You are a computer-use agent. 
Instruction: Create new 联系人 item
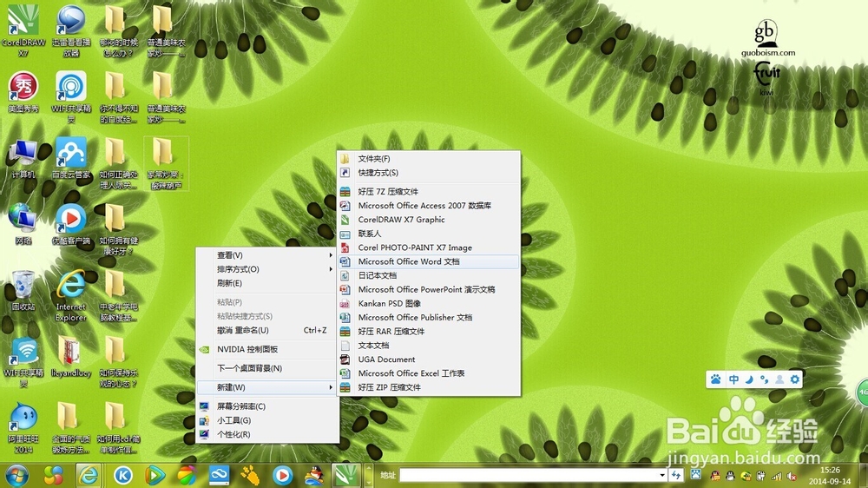(429, 234)
